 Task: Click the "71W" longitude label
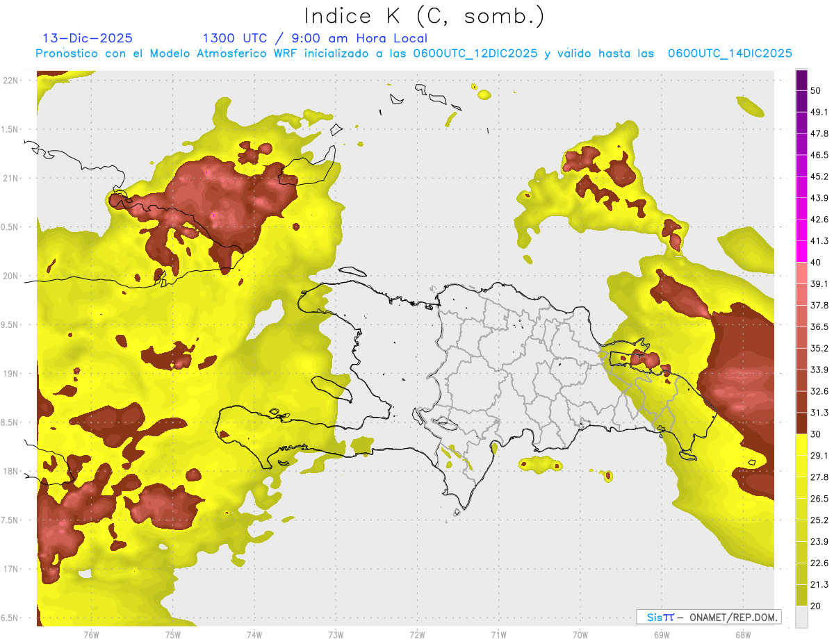(x=498, y=634)
